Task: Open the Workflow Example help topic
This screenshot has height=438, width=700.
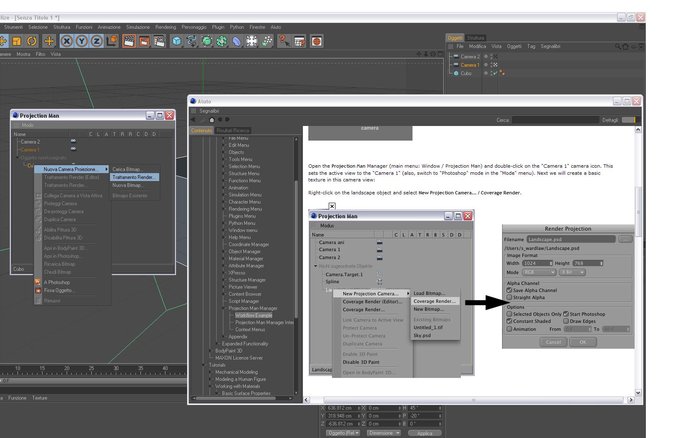Action: tap(254, 315)
